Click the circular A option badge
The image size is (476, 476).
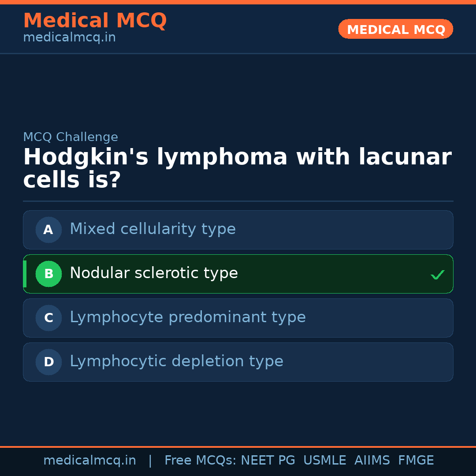pyautogui.click(x=48, y=230)
